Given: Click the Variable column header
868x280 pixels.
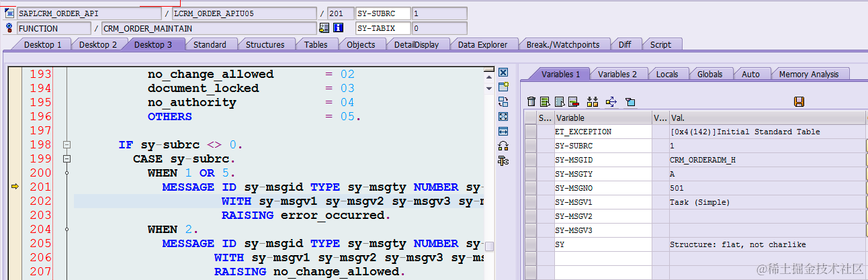Looking at the screenshot, I should click(x=603, y=118).
